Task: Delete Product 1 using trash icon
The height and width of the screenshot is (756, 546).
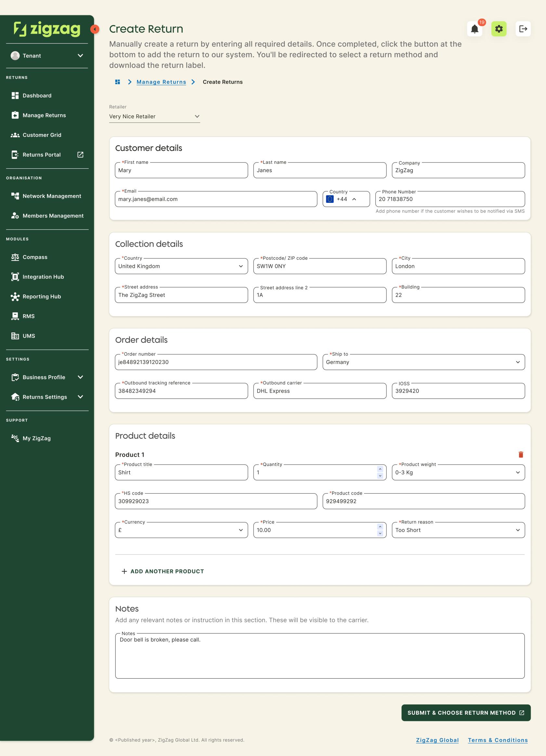Action: [x=521, y=454]
